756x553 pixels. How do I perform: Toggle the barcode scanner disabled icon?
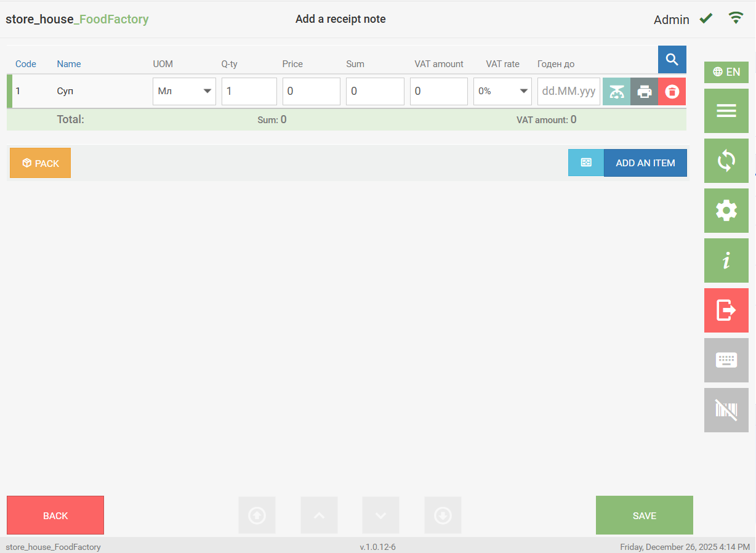(726, 410)
